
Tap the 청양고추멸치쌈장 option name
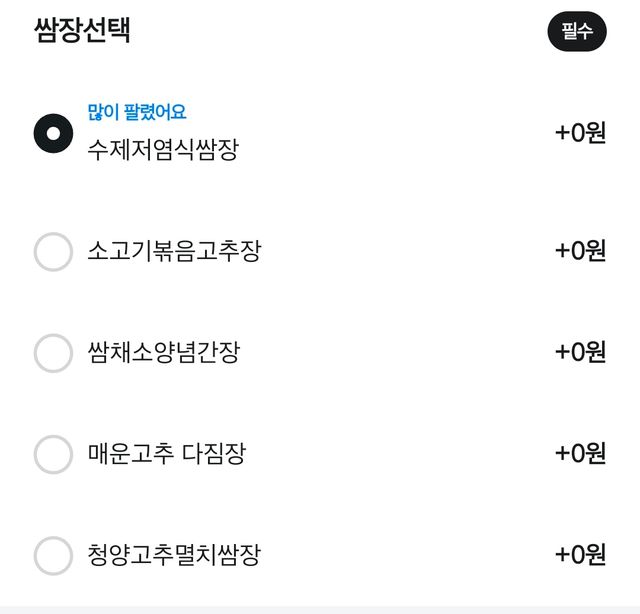[x=174, y=556]
